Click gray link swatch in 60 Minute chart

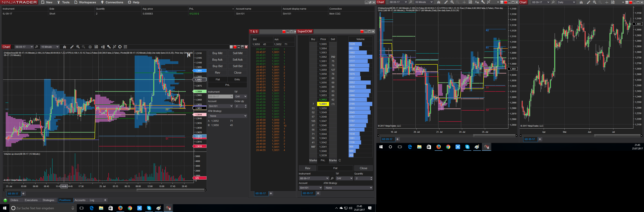pyautogui.click(x=502, y=2)
